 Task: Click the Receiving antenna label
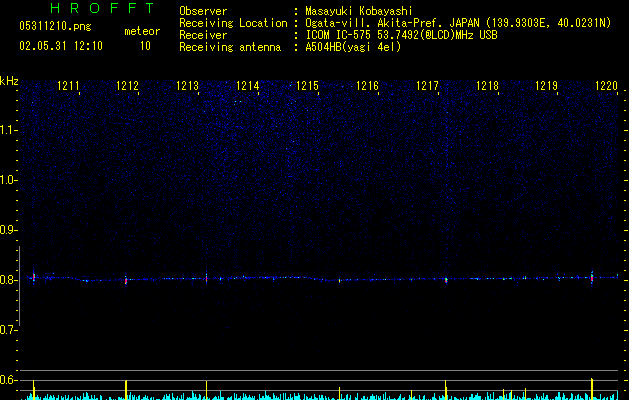230,47
